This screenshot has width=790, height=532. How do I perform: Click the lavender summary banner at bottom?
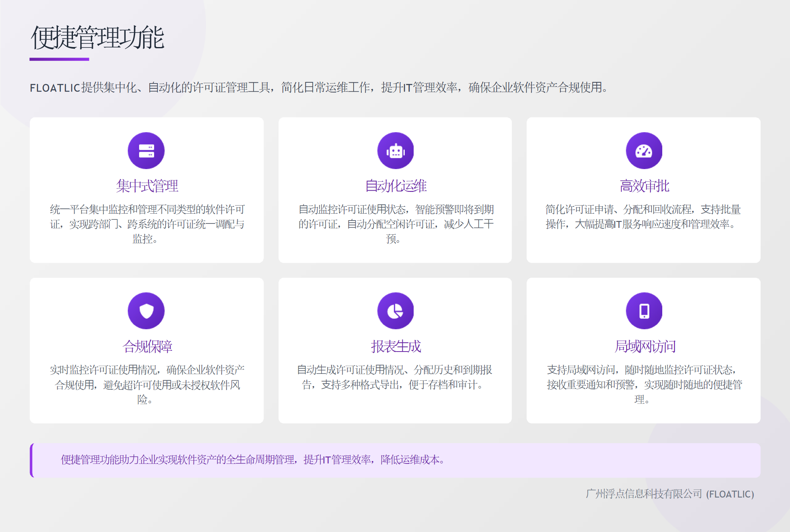click(395, 460)
